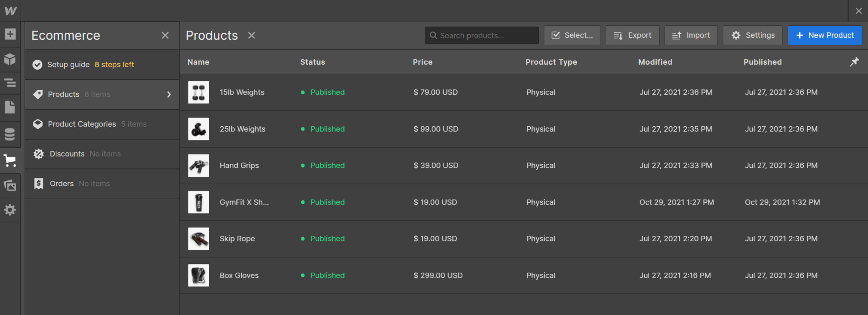Open the Add elements panel icon
The image size is (868, 315).
point(10,34)
